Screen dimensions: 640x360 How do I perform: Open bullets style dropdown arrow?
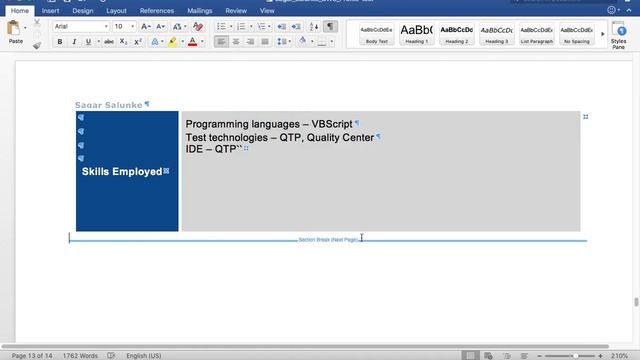(x=231, y=27)
